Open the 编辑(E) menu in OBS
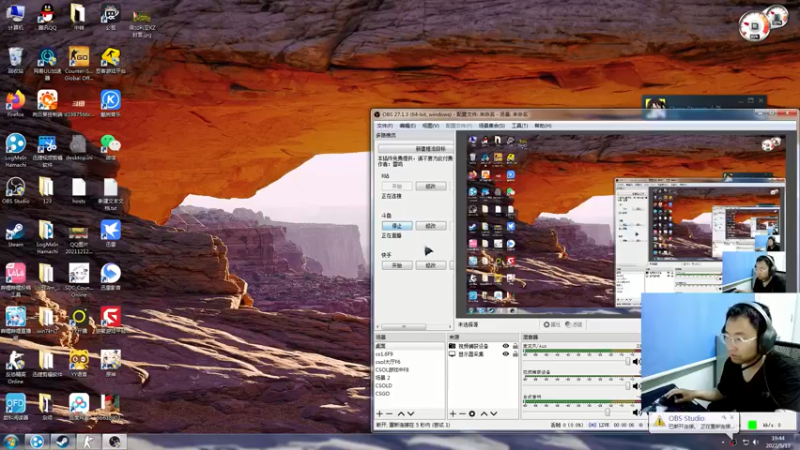 [407, 126]
